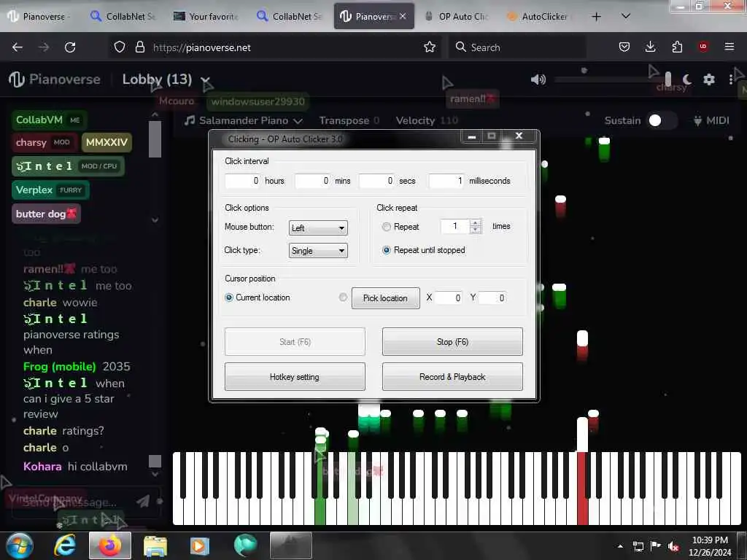The width and height of the screenshot is (747, 560).
Task: Open Windows Media Player from taskbar
Action: click(200, 545)
